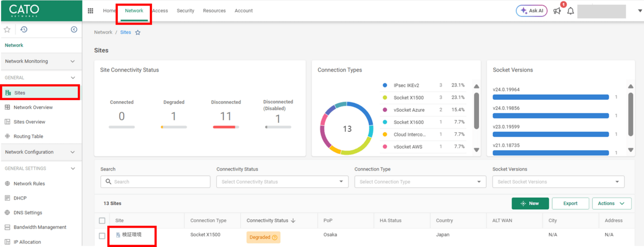
Task: Click the Degraded status help icon
Action: [275, 237]
